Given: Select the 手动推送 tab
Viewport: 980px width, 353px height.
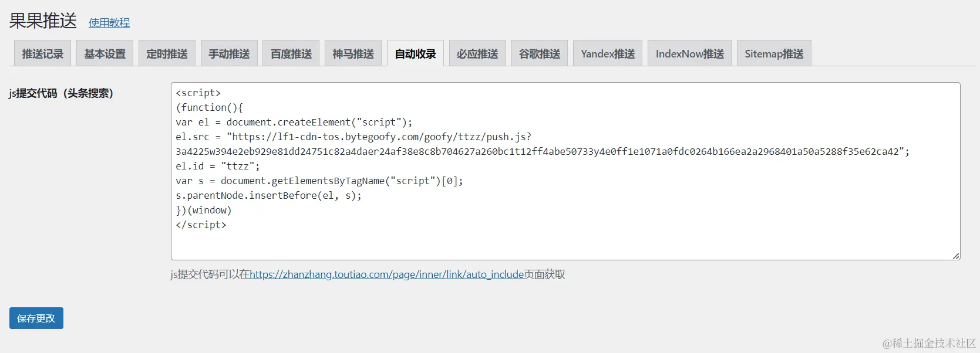Looking at the screenshot, I should click(229, 53).
